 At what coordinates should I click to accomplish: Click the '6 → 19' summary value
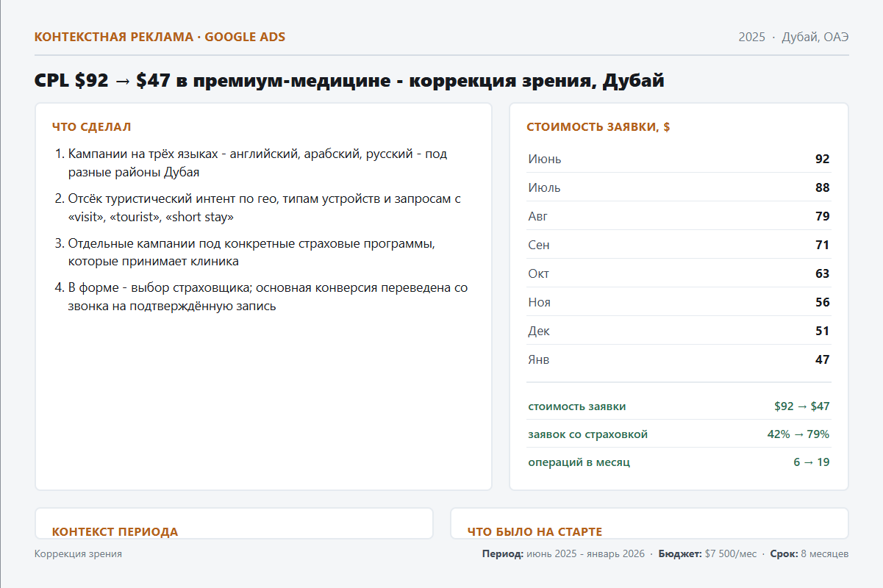click(x=812, y=462)
